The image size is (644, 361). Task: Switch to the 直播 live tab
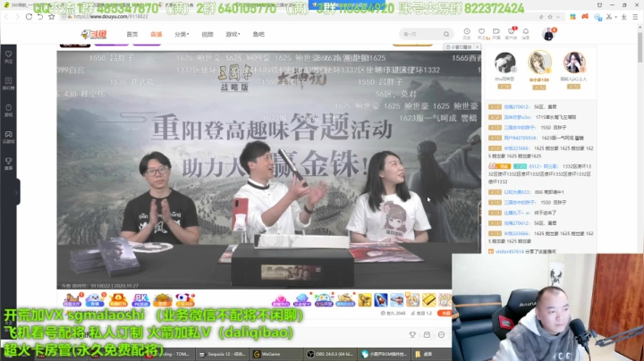point(156,35)
